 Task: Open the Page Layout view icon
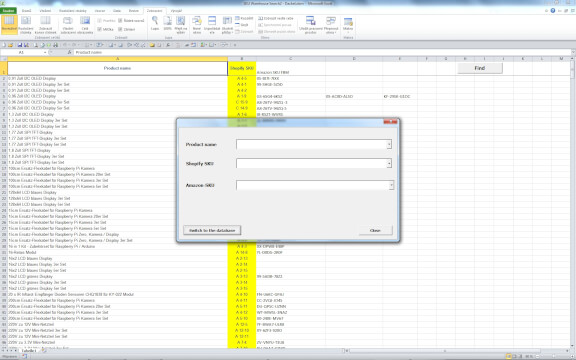tap(26, 24)
